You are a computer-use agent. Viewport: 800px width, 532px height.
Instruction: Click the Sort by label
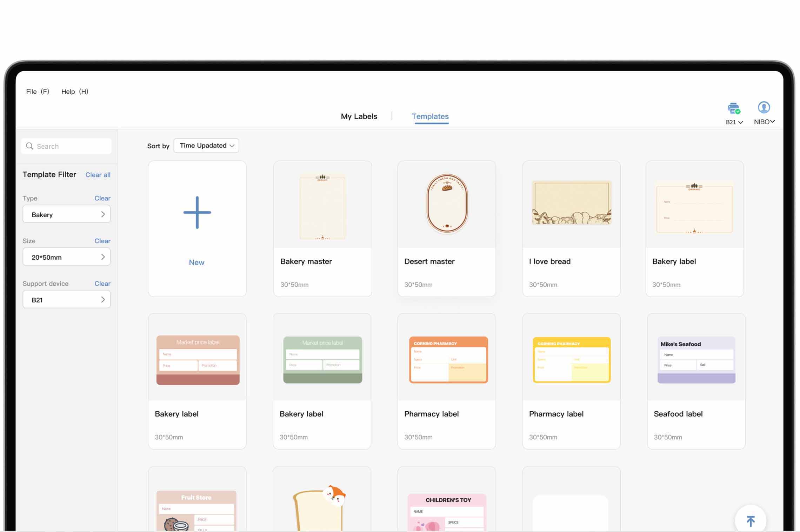pos(158,146)
